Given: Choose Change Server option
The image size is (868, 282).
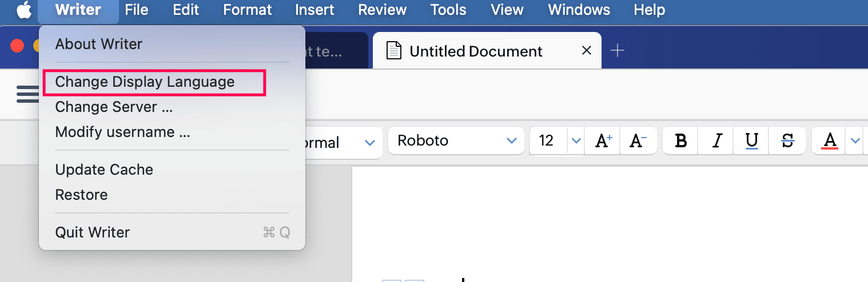Looking at the screenshot, I should click(x=172, y=107).
